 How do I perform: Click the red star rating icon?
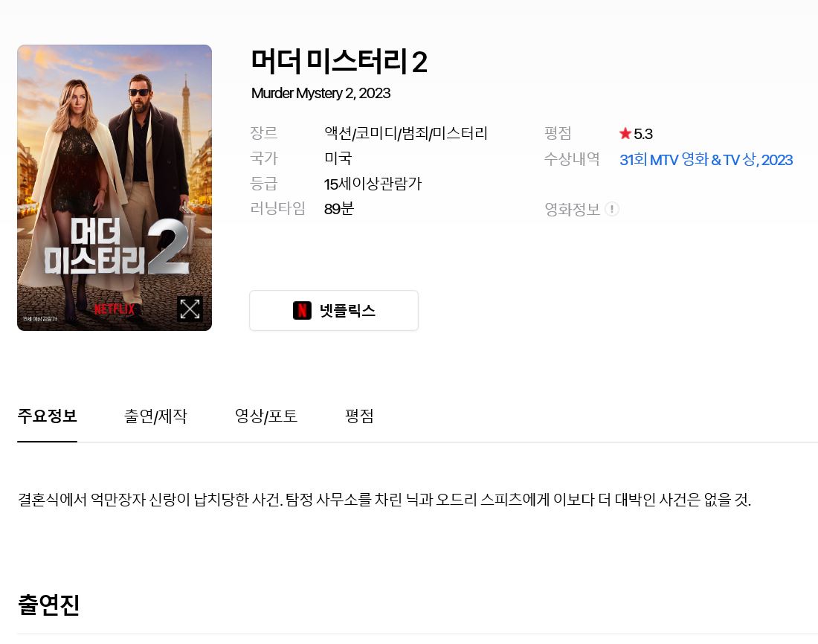625,134
